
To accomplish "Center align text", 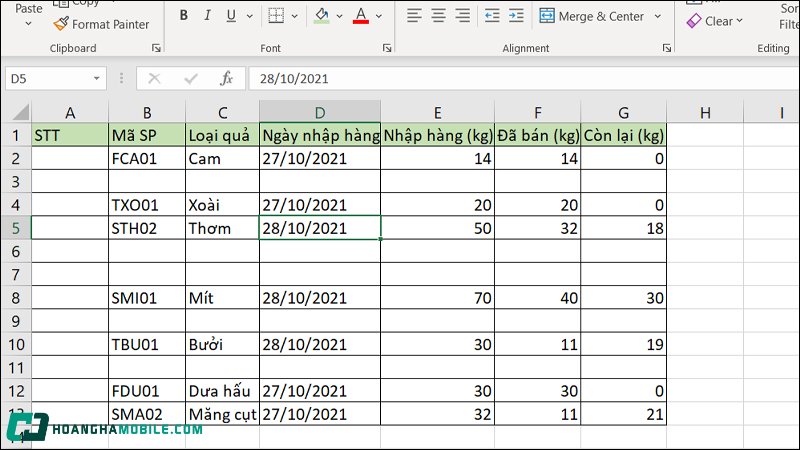I will pos(438,16).
